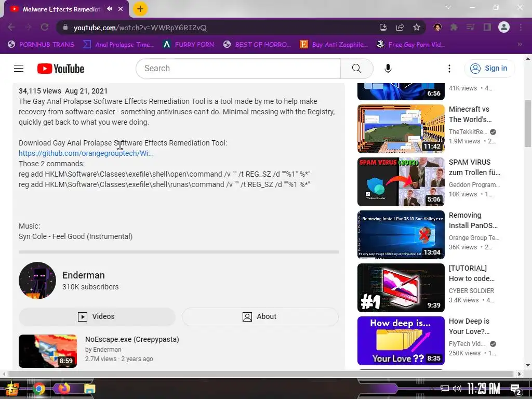Open the media controls toolbar icon
Screen dimensions: 532x399
point(470,27)
